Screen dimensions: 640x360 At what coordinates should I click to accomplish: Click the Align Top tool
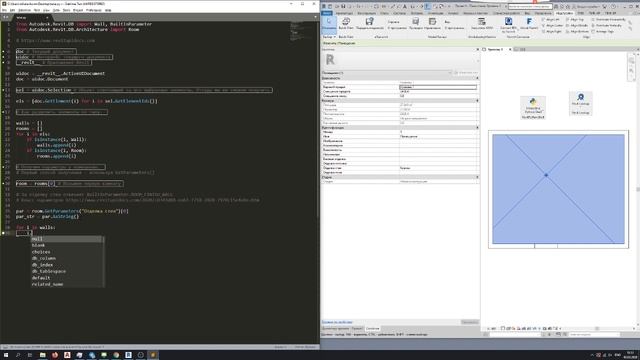point(576,19)
